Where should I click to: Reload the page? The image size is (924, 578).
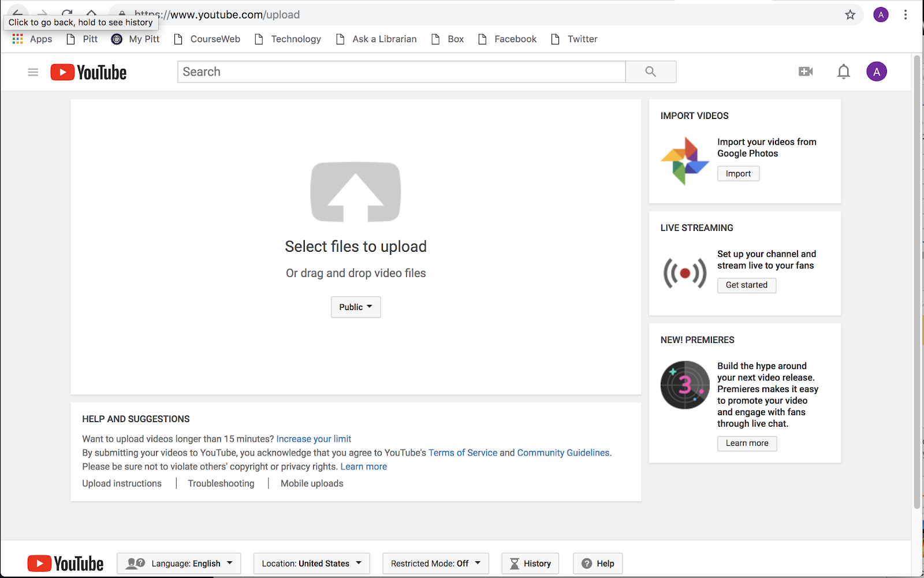[67, 12]
